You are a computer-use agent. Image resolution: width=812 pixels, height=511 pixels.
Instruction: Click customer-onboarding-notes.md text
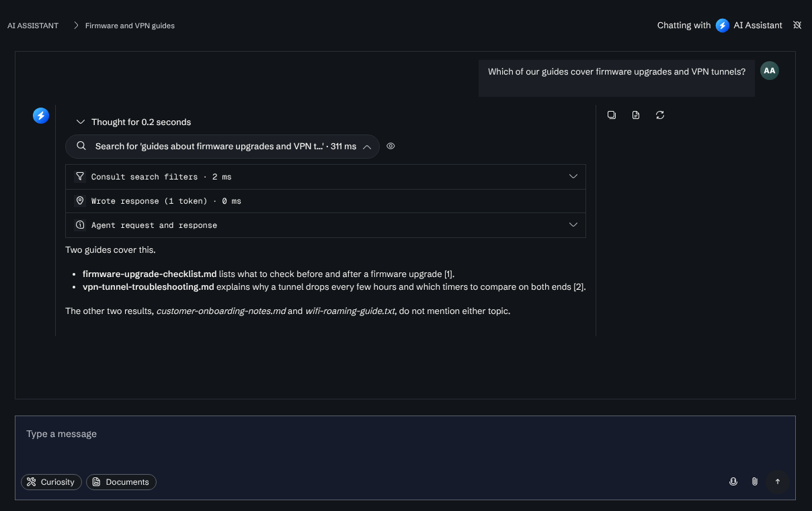coord(220,311)
